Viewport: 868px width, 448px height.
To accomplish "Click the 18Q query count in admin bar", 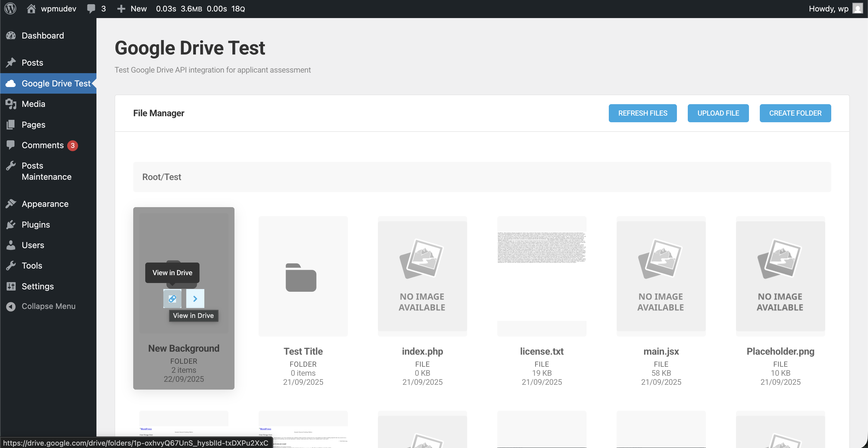I will click(x=238, y=9).
